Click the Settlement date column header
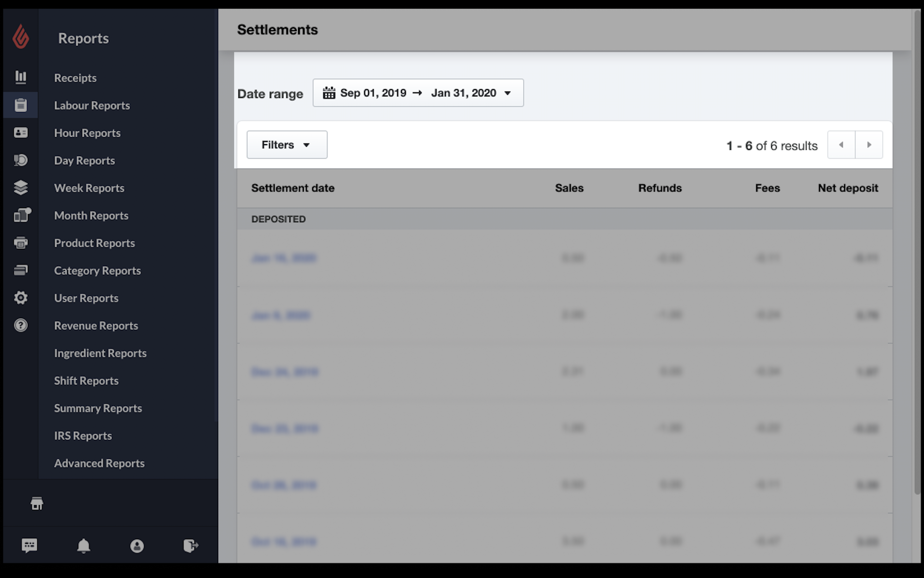924x578 pixels. [x=293, y=188]
